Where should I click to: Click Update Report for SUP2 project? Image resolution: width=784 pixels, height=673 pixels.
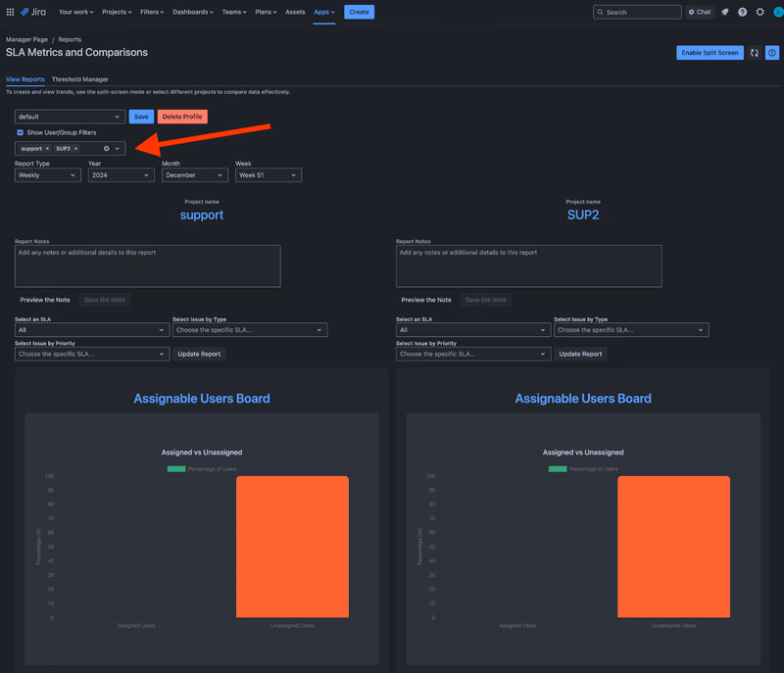(580, 354)
